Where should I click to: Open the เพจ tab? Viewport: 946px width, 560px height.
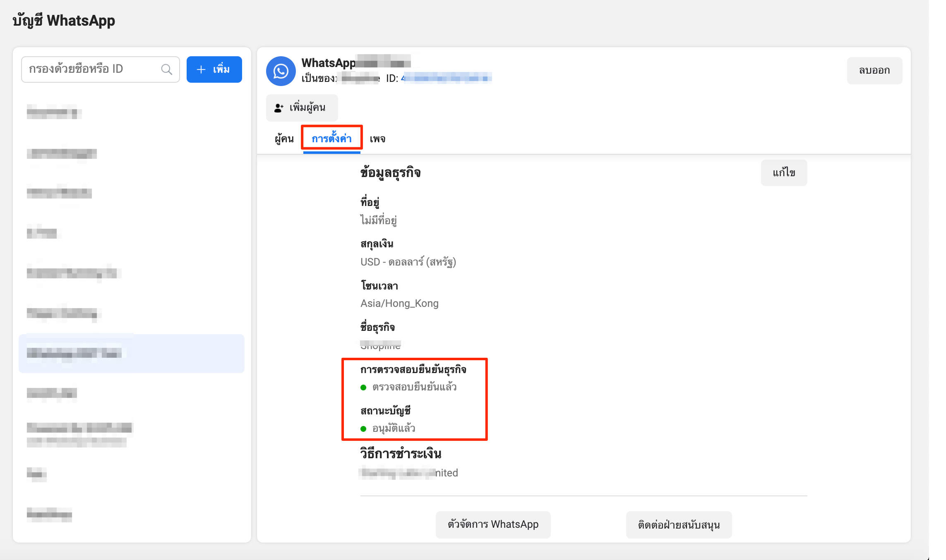(x=378, y=139)
